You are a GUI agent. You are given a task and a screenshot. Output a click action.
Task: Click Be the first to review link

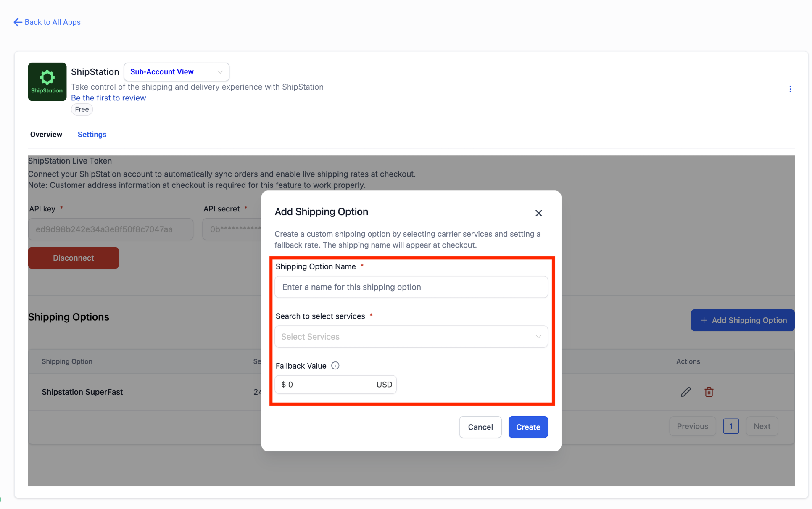pyautogui.click(x=108, y=98)
